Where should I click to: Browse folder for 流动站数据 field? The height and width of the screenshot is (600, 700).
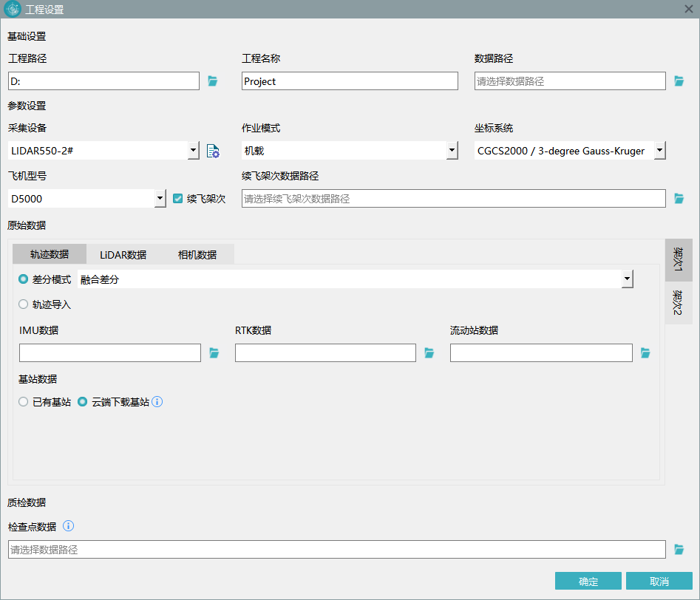(645, 353)
